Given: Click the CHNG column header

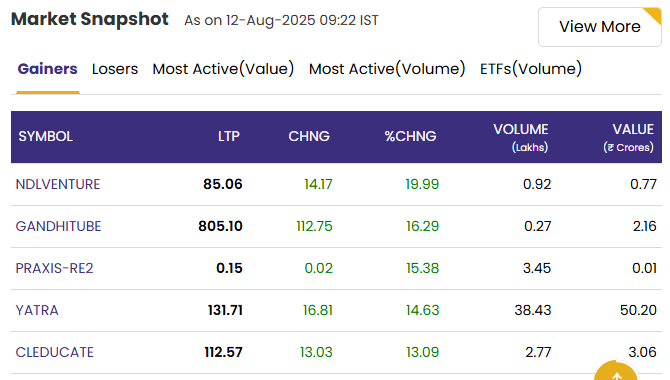Looking at the screenshot, I should 309,136.
